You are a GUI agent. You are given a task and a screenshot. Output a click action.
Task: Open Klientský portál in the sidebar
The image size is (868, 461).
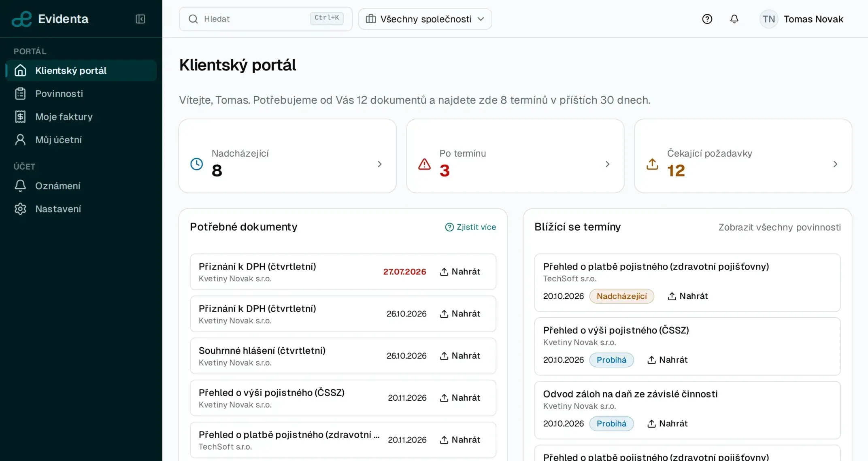click(x=81, y=70)
